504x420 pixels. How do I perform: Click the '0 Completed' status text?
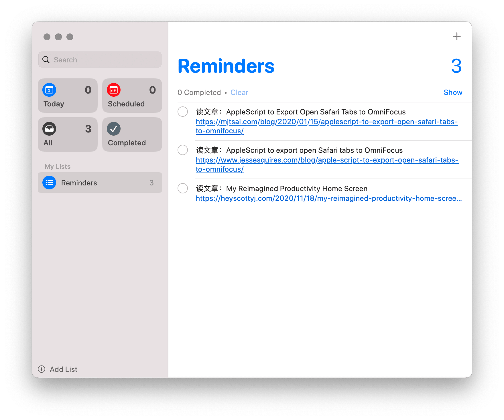tap(199, 92)
